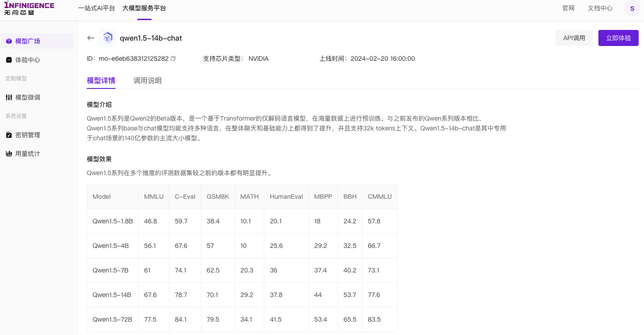Click the Qwen1.5-1.8B row label
The image size is (644, 335).
tap(113, 221)
